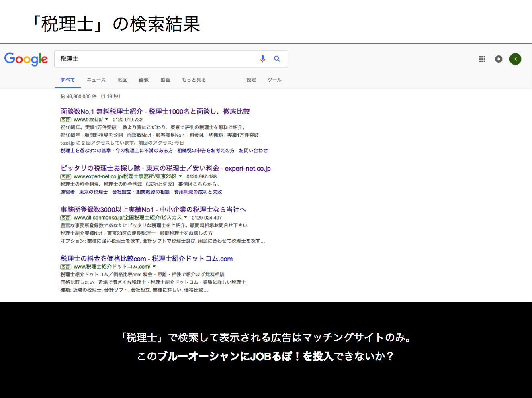Viewport: 532px width, 398px height.
Task: Open the 面談数No,1 無料税理士紹介 ad title
Action: click(x=155, y=111)
